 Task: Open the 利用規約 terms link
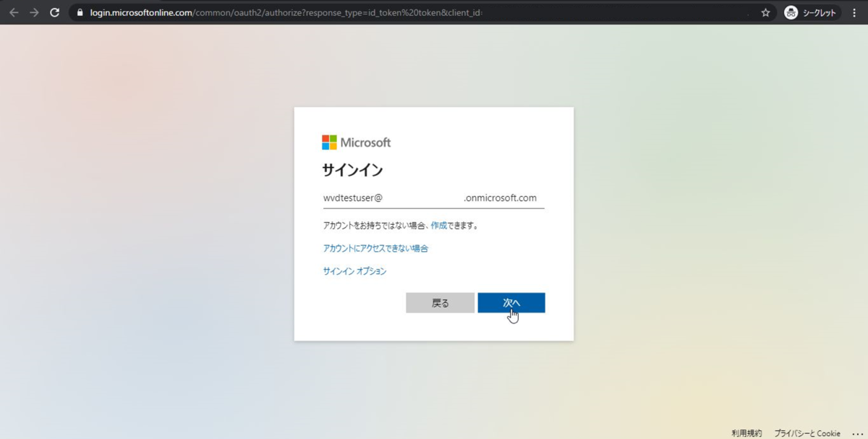(746, 432)
